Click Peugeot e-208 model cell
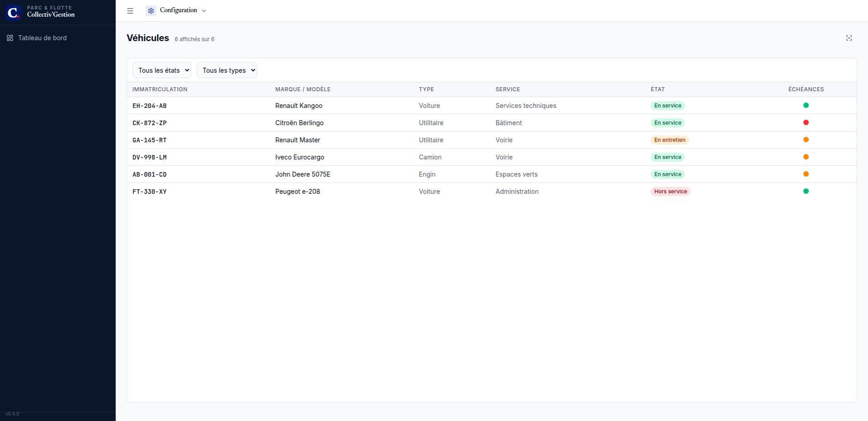Image resolution: width=868 pixels, height=421 pixels. click(x=297, y=192)
